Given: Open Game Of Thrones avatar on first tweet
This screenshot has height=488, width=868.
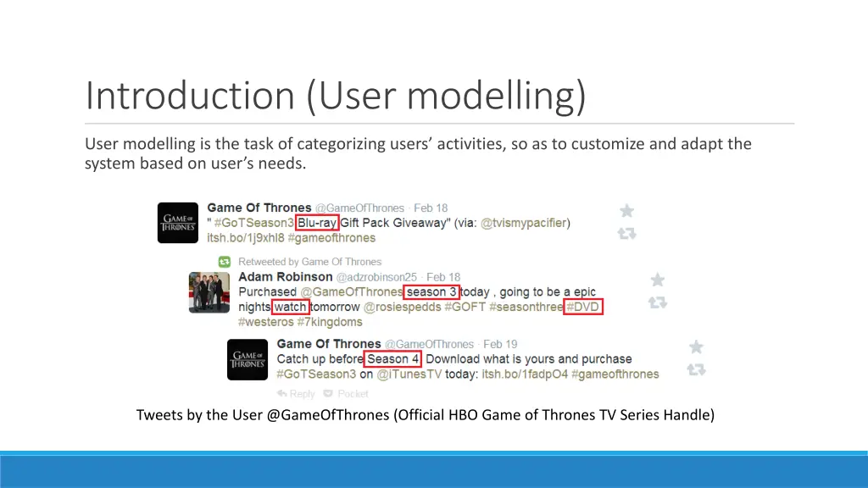Looking at the screenshot, I should [178, 223].
